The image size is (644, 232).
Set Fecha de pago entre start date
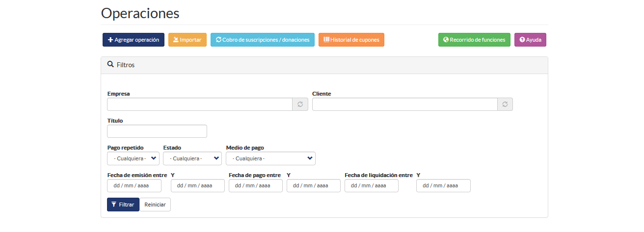(256, 185)
